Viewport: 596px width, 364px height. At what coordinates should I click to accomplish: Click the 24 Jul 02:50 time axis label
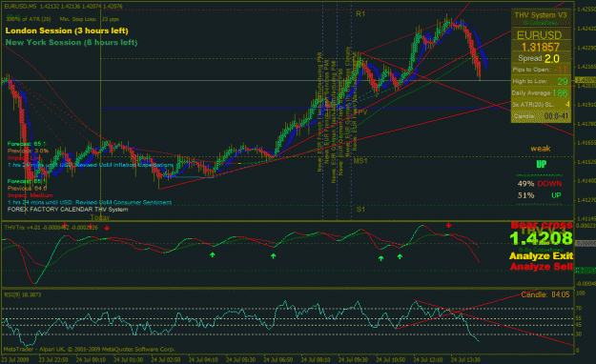coord(166,359)
